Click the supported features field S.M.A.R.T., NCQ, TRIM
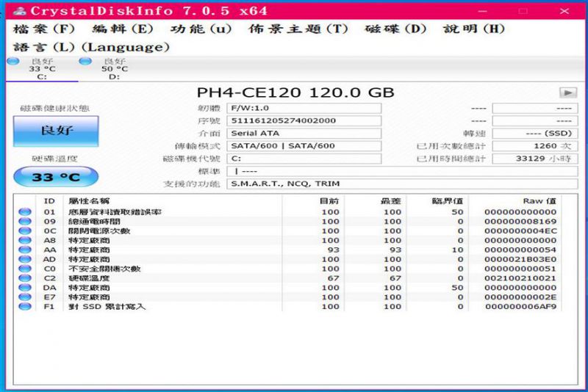 [x=402, y=184]
